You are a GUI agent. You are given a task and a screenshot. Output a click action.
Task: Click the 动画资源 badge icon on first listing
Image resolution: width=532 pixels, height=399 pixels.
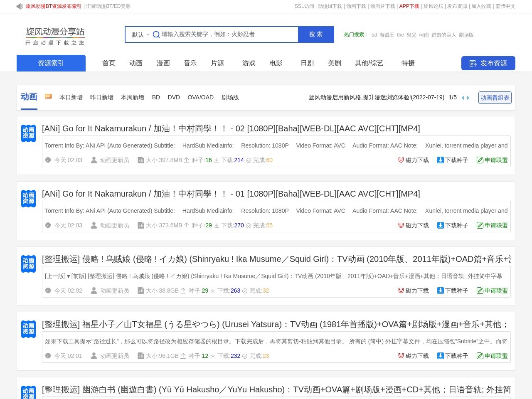point(28,133)
